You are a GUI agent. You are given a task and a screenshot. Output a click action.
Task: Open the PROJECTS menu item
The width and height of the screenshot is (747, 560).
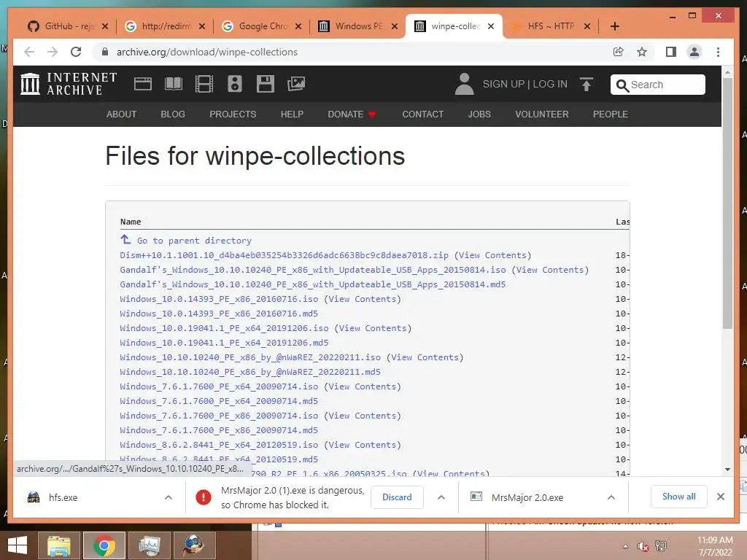click(233, 114)
